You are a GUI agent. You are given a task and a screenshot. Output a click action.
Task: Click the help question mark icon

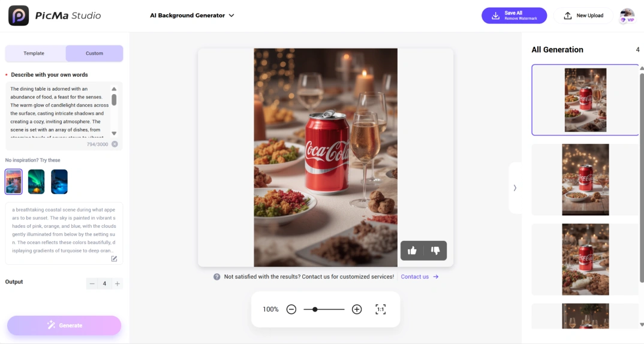pyautogui.click(x=217, y=277)
